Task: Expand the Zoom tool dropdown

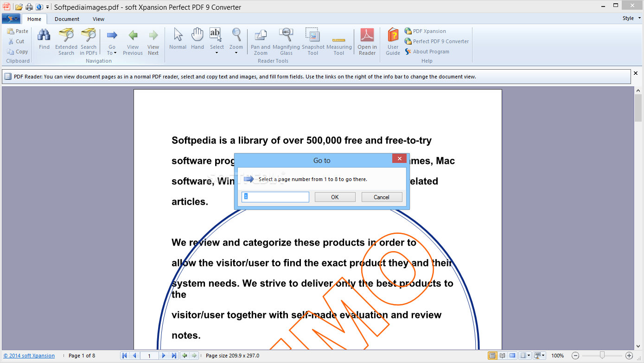Action: coord(236,52)
